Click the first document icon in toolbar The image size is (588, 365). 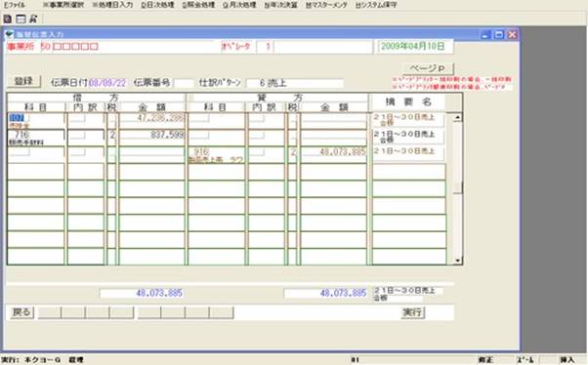[7, 19]
